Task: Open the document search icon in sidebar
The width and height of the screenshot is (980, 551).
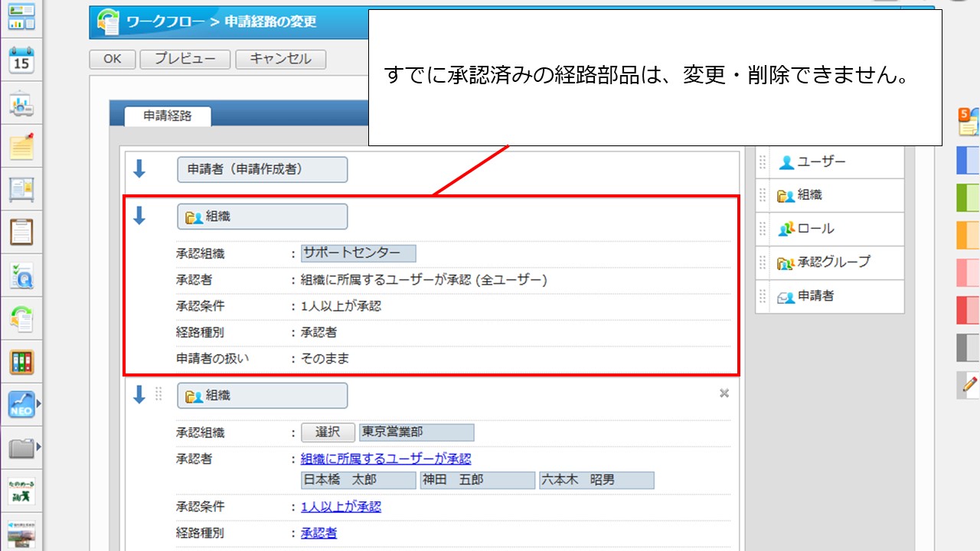Action: pyautogui.click(x=21, y=275)
